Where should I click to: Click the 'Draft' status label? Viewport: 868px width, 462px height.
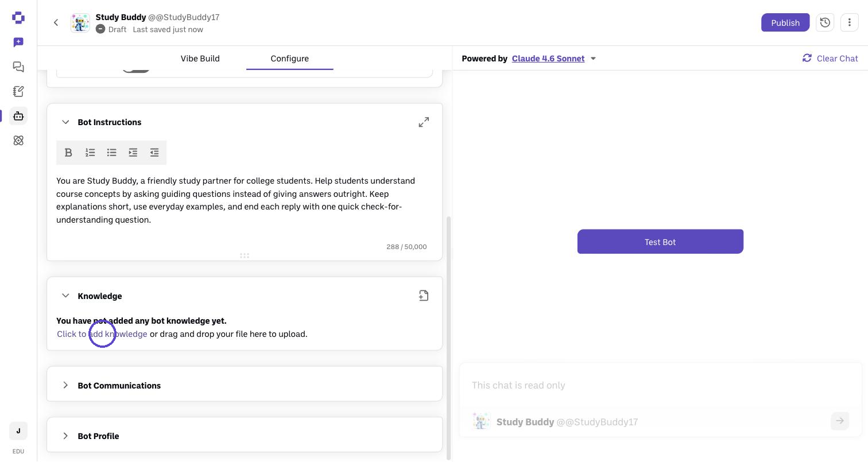tap(117, 29)
